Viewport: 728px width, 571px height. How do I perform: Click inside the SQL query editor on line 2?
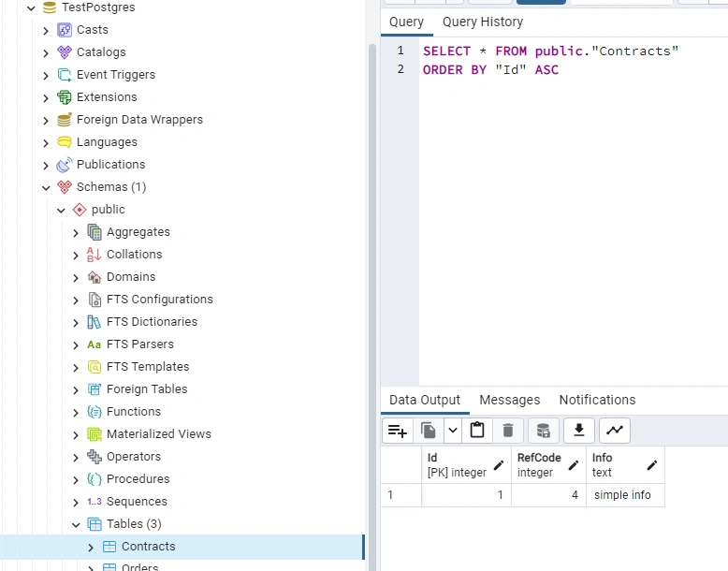click(x=490, y=69)
